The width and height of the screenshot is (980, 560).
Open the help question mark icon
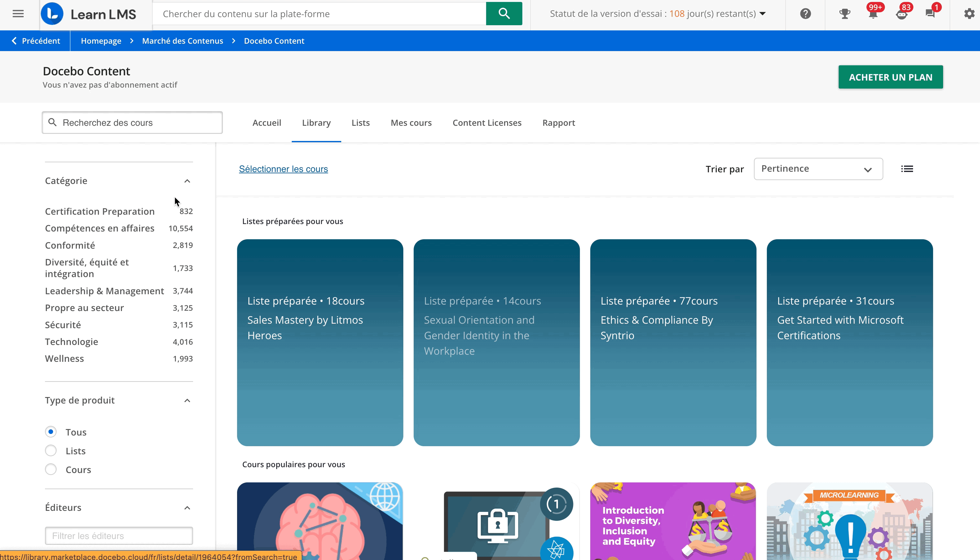tap(805, 14)
